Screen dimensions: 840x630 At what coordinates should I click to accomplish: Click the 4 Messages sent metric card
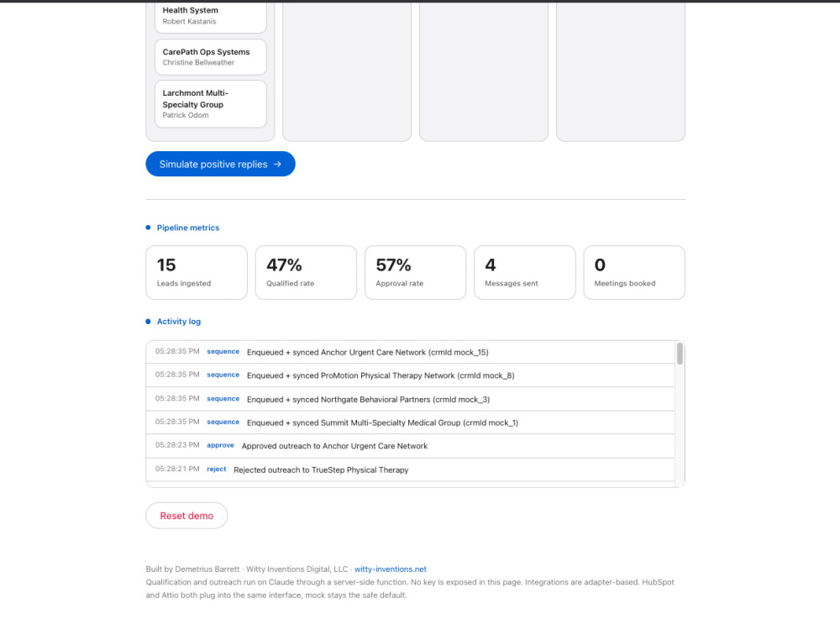tap(525, 273)
